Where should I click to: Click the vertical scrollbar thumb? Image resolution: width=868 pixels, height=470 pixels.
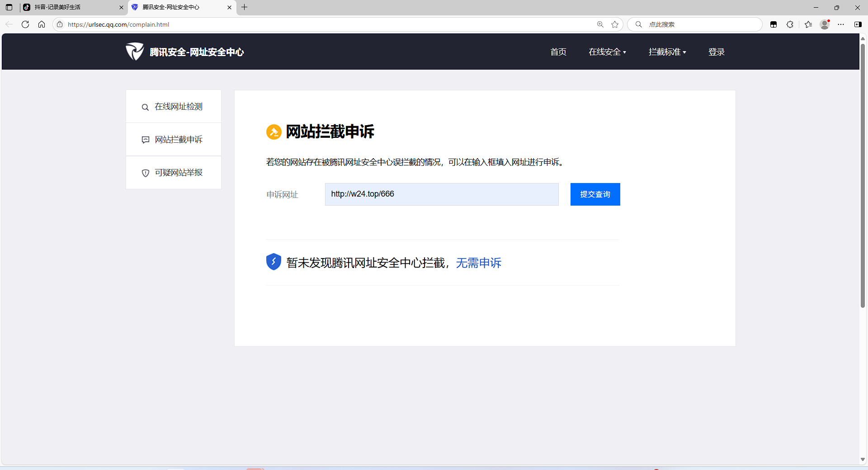[863, 175]
